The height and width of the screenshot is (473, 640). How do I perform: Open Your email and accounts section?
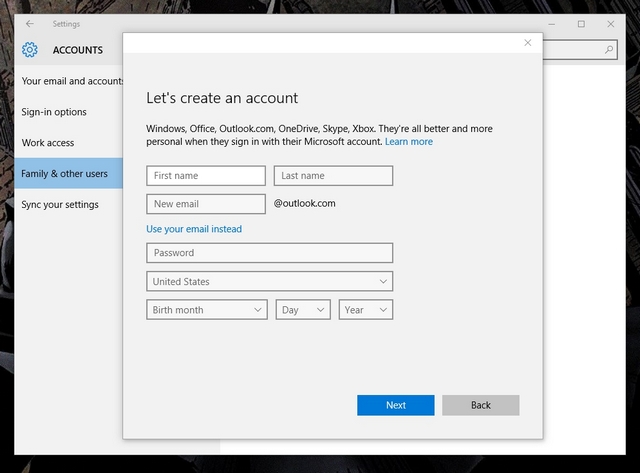69,81
